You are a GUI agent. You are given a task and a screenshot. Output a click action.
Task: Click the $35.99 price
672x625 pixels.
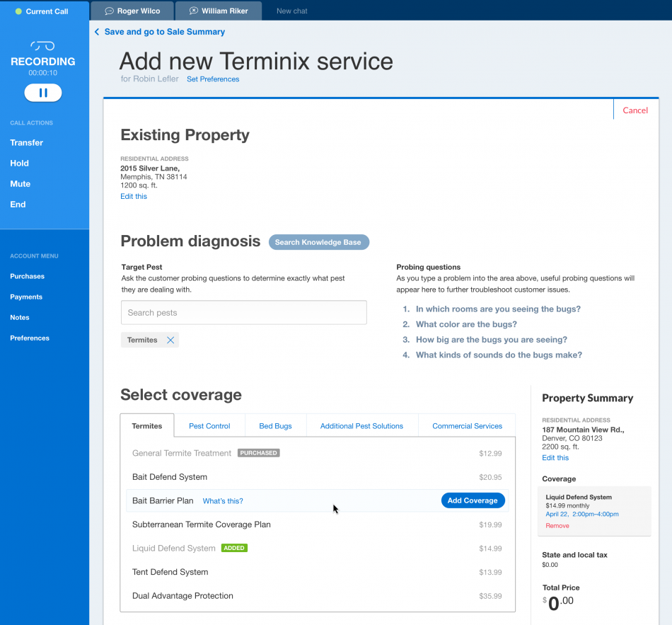click(x=490, y=596)
